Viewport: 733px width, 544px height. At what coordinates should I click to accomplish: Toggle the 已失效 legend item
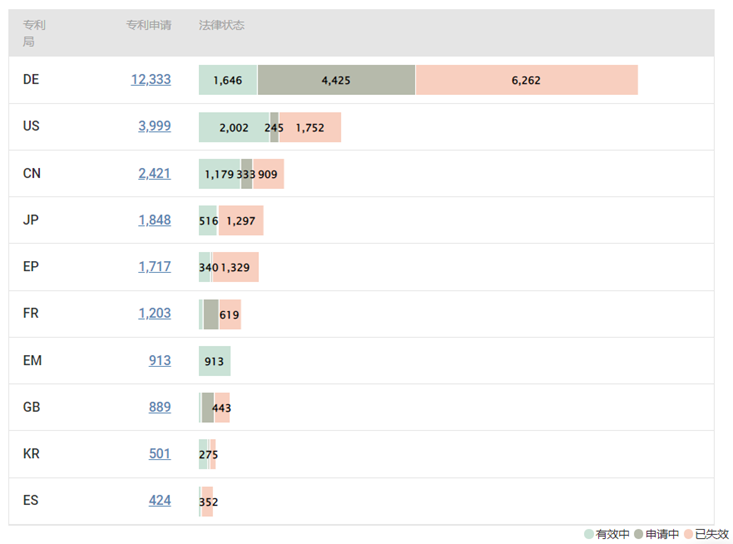706,534
